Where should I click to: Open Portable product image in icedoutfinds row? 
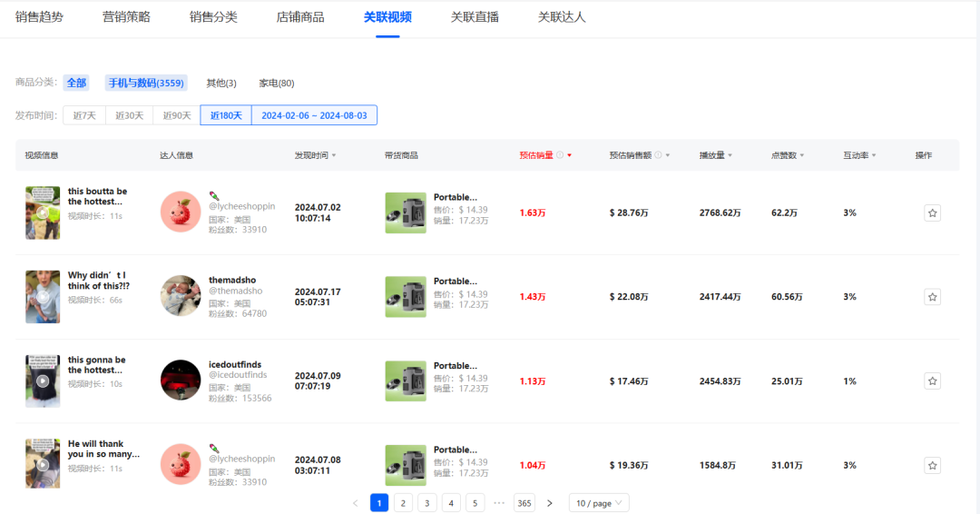point(406,381)
